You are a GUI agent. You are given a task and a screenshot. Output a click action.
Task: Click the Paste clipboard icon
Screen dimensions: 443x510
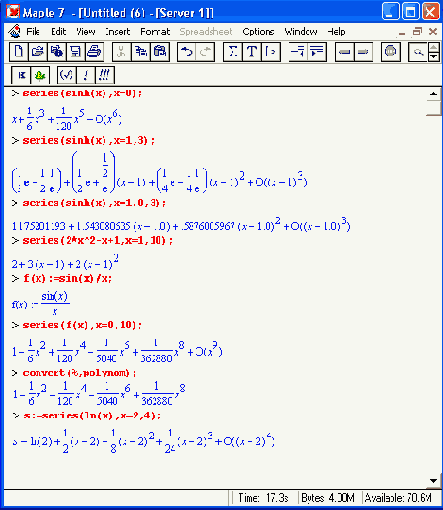tap(160, 52)
